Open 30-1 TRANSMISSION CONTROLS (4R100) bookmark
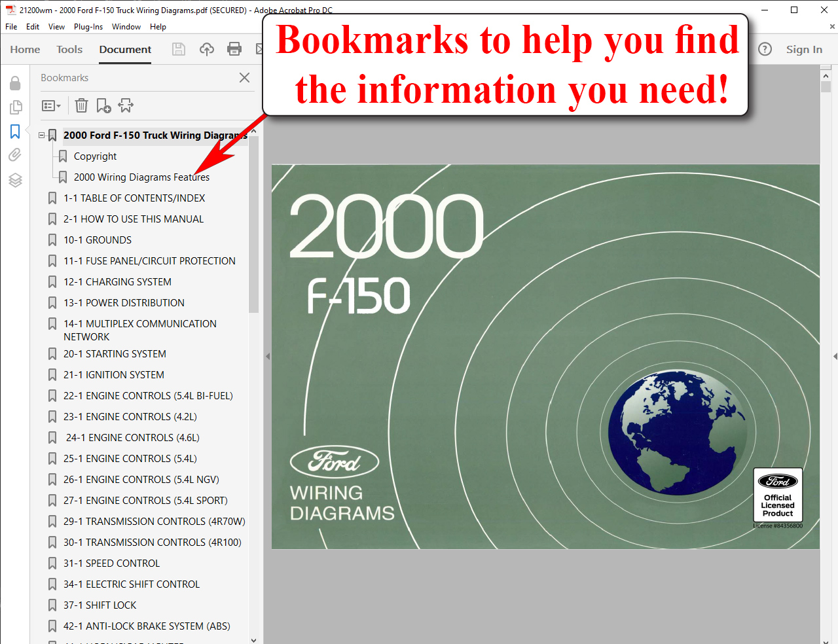Screen dimensions: 838x644 point(153,543)
